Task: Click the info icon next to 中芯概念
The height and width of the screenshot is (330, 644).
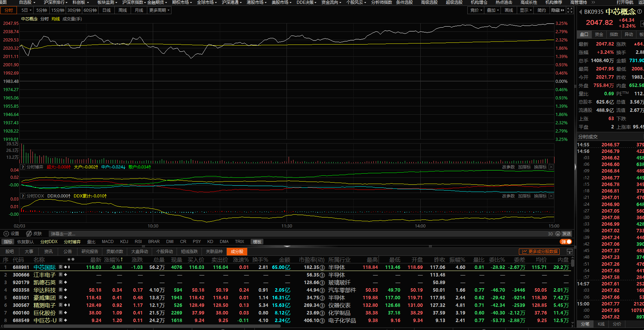Action: (x=640, y=12)
